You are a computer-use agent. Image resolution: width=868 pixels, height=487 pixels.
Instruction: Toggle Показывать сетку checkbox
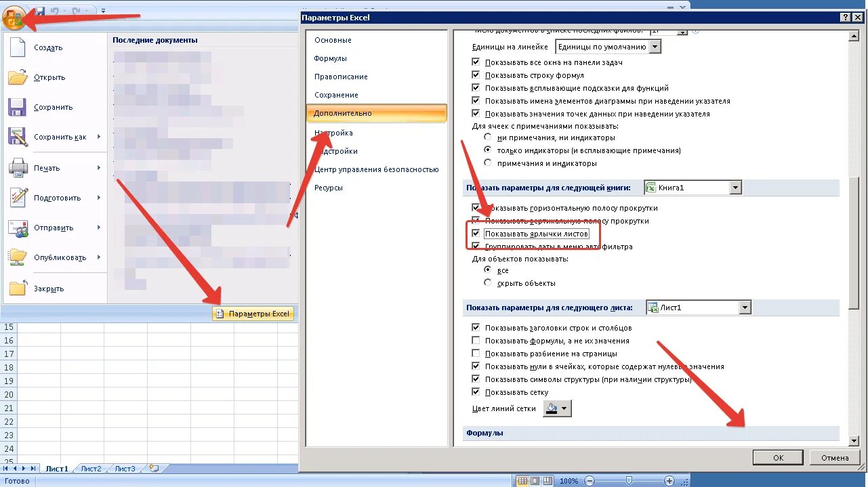point(476,392)
